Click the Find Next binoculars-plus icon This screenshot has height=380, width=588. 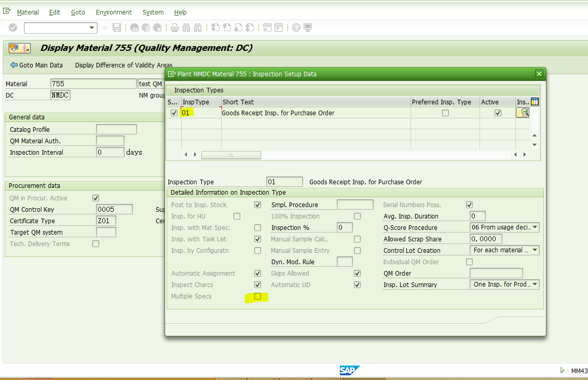click(x=198, y=28)
